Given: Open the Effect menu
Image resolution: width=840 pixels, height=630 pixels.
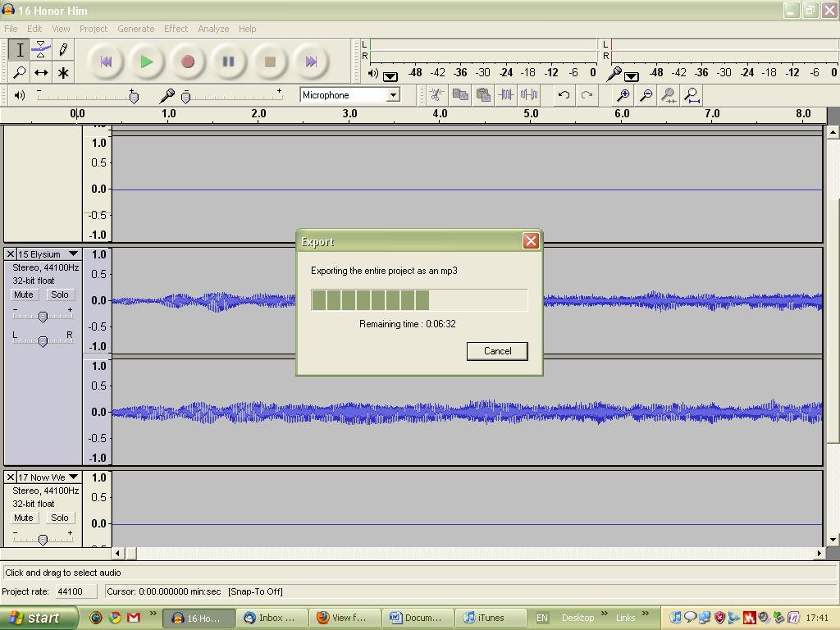Looking at the screenshot, I should coord(176,29).
